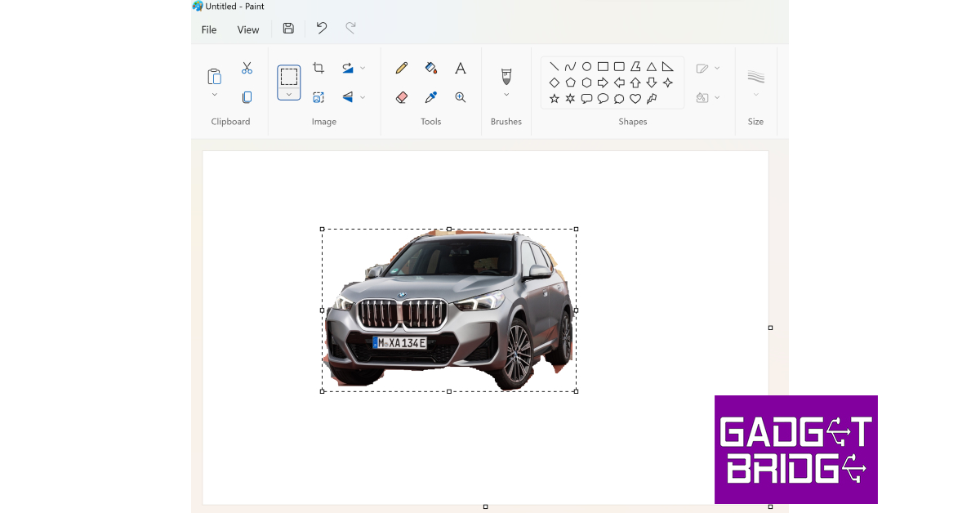Select the Lightning bolt shape

651,97
